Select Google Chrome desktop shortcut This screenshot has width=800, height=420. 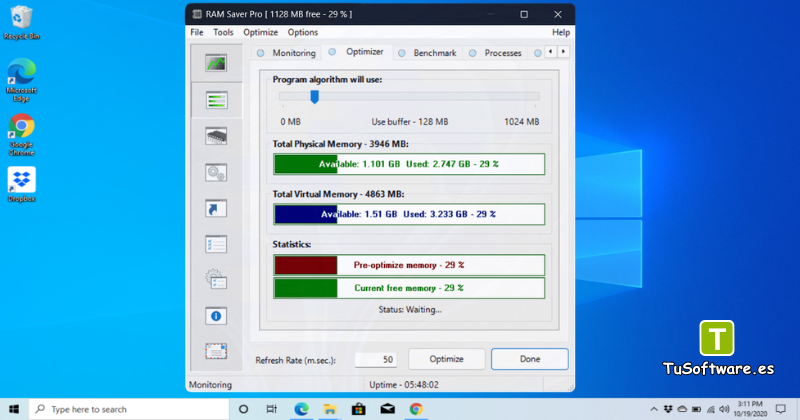(x=21, y=135)
